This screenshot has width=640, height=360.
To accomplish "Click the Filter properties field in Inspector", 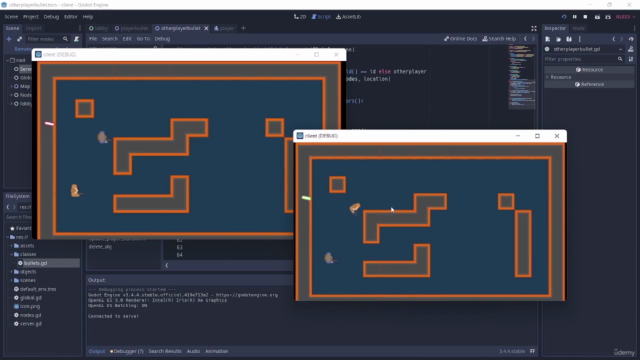I will [584, 59].
